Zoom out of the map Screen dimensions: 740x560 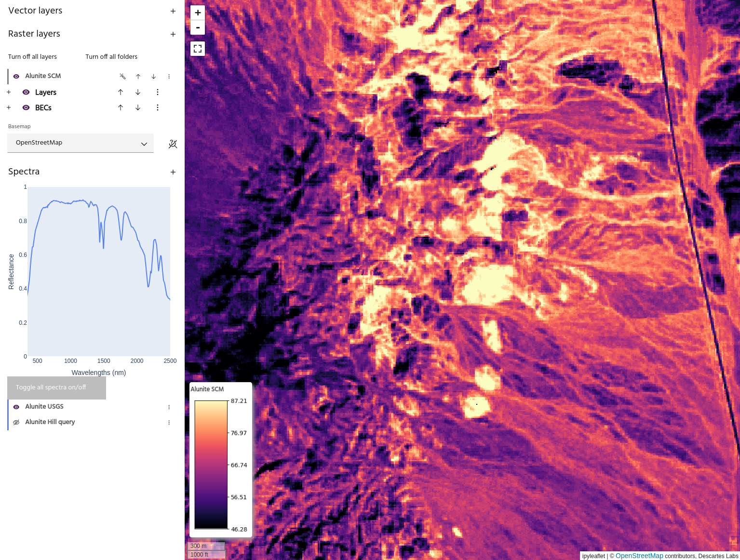pyautogui.click(x=198, y=27)
